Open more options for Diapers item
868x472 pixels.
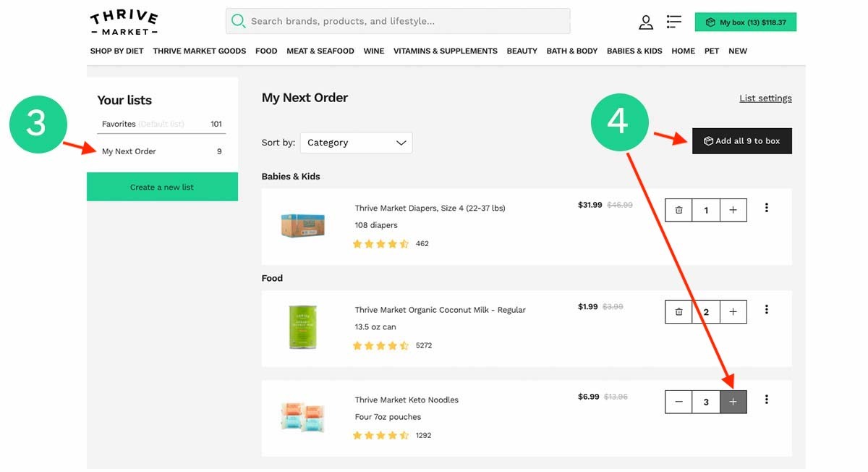click(x=767, y=208)
